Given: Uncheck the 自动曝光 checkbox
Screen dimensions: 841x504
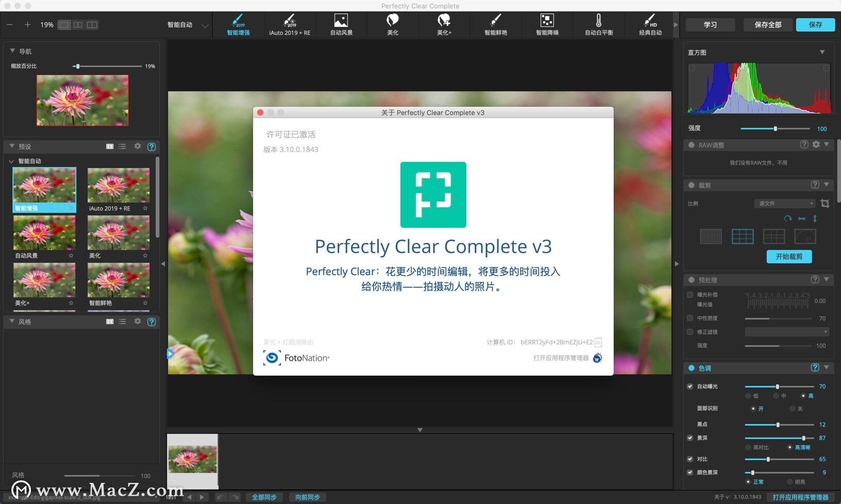Looking at the screenshot, I should point(690,386).
